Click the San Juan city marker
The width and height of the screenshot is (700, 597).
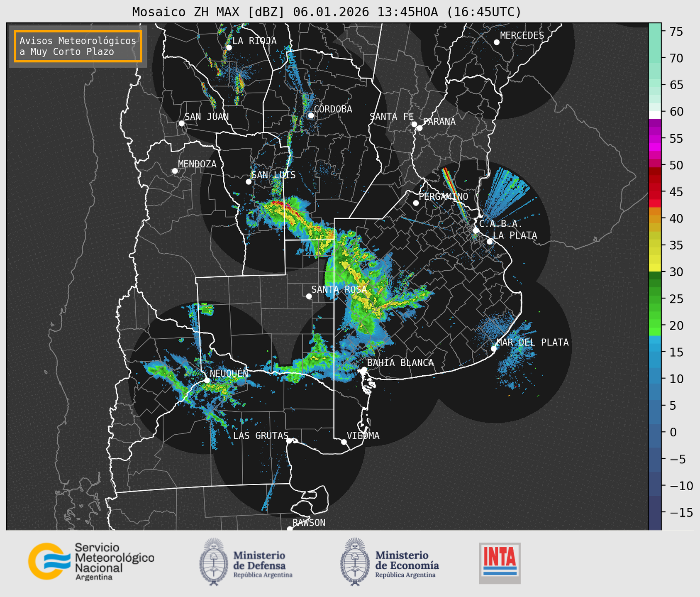tap(181, 123)
